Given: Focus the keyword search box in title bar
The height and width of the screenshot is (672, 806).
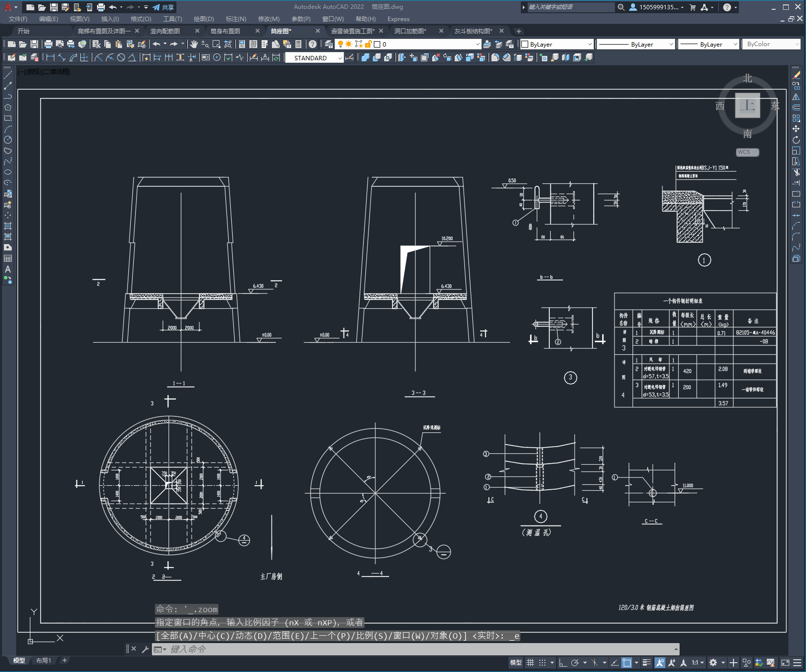Looking at the screenshot, I should 570,7.
